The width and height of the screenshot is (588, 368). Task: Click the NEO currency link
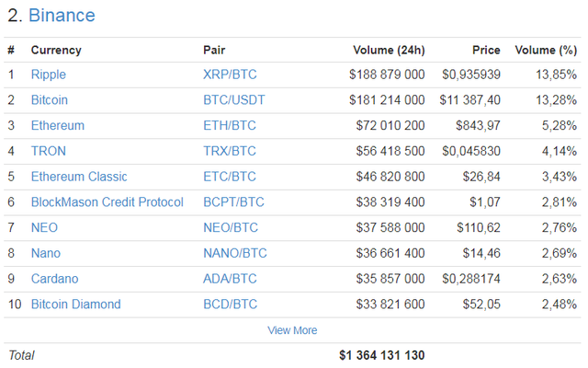(44, 227)
